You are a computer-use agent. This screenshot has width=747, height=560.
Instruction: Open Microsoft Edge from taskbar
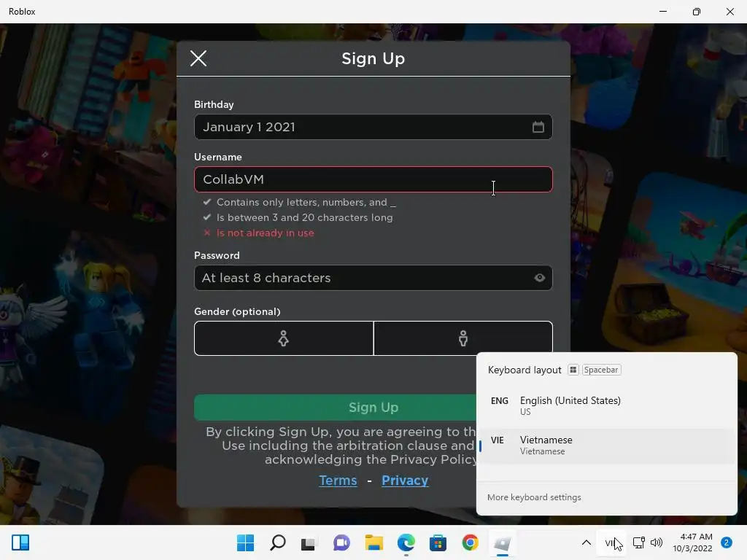pos(406,542)
